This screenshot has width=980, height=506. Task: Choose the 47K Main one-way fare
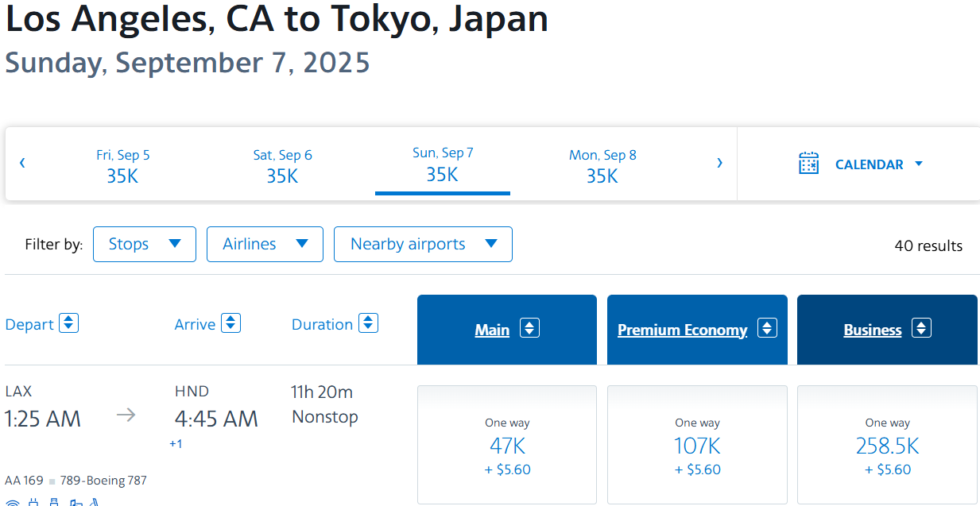point(507,446)
